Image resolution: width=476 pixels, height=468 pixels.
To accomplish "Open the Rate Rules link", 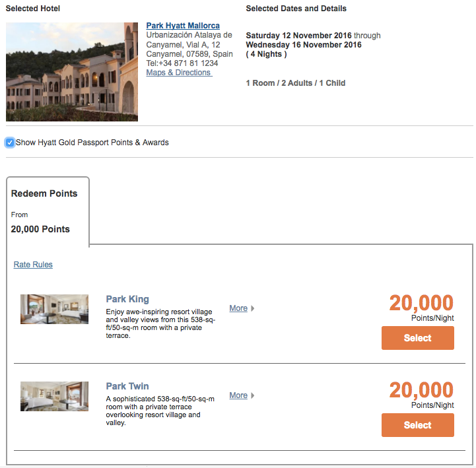I will click(33, 265).
